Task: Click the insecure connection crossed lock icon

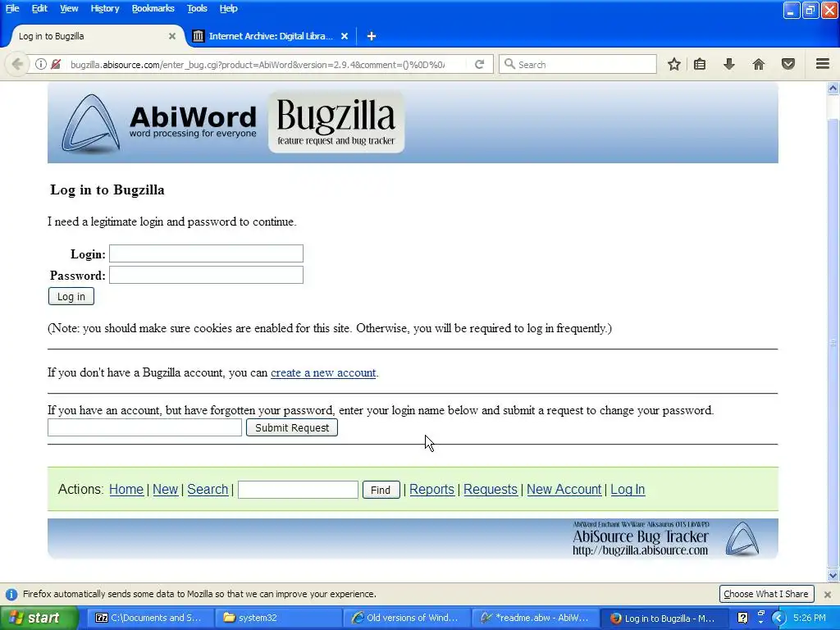Action: (56, 64)
